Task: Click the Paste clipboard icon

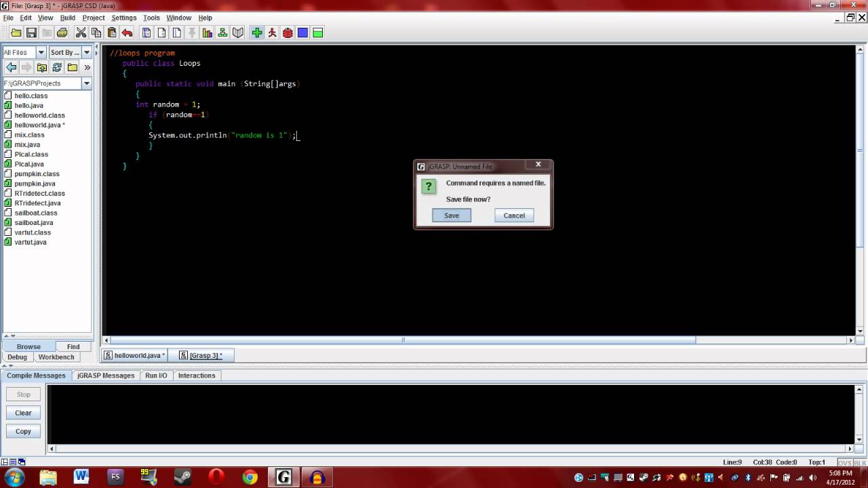Action: [112, 33]
